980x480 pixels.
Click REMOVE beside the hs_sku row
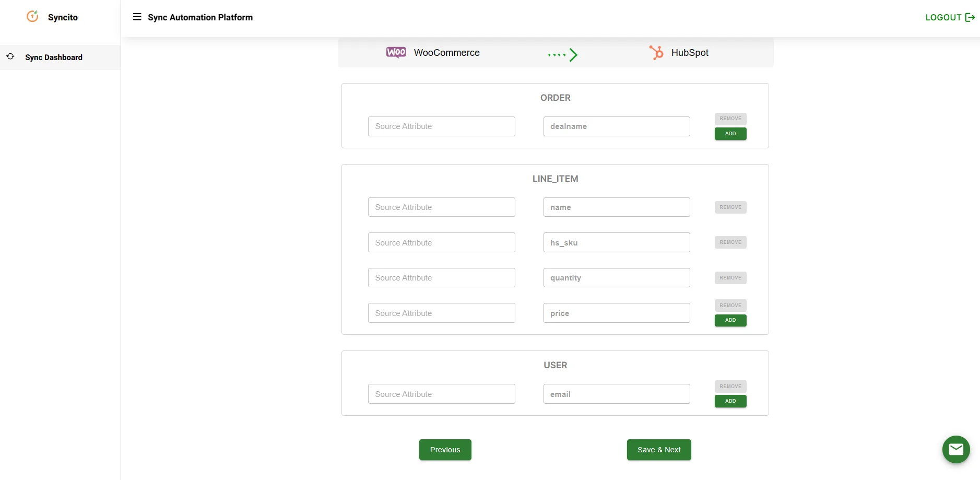click(x=730, y=242)
